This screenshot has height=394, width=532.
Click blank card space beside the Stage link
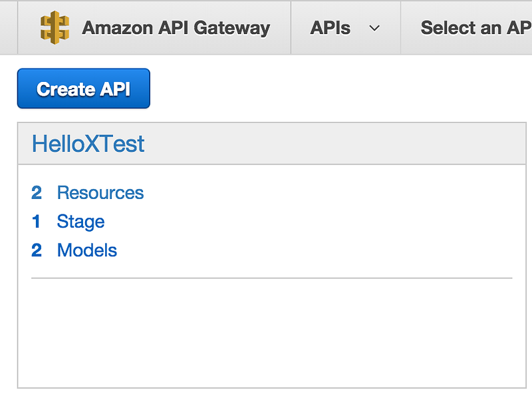[305, 222]
